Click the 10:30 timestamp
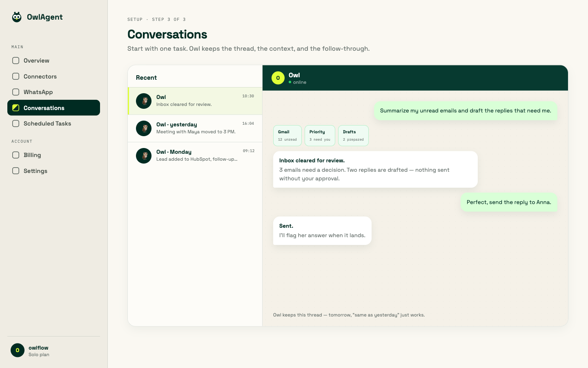 click(x=248, y=96)
